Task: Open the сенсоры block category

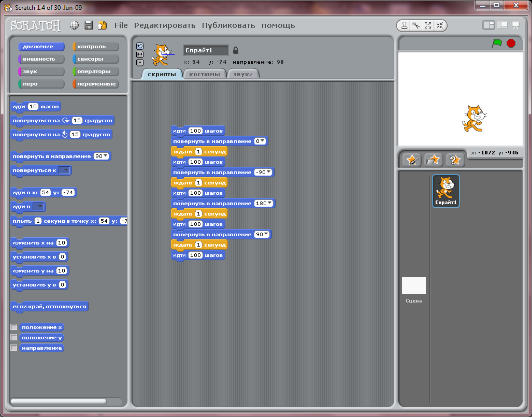Action: click(x=96, y=59)
